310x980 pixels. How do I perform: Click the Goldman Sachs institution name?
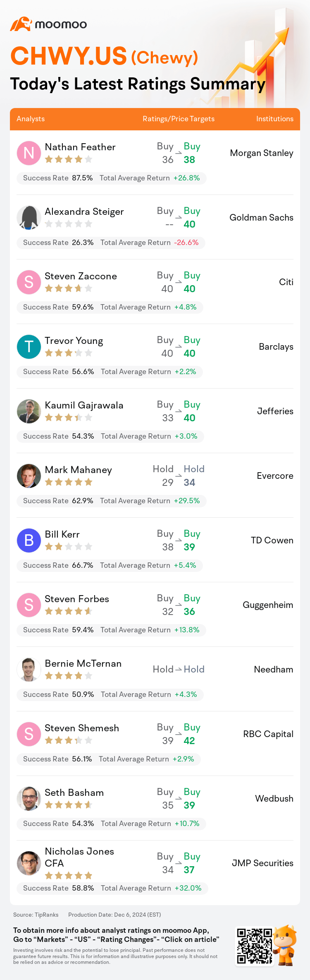click(x=262, y=218)
